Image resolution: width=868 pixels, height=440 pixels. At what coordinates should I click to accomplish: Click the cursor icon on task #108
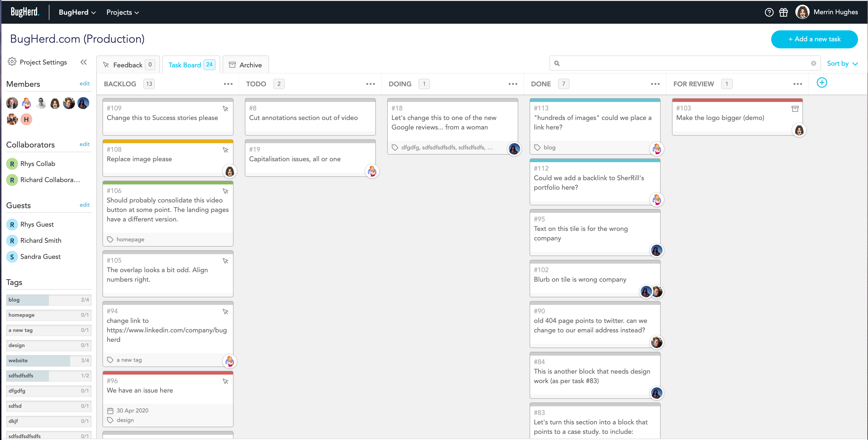pos(225,150)
